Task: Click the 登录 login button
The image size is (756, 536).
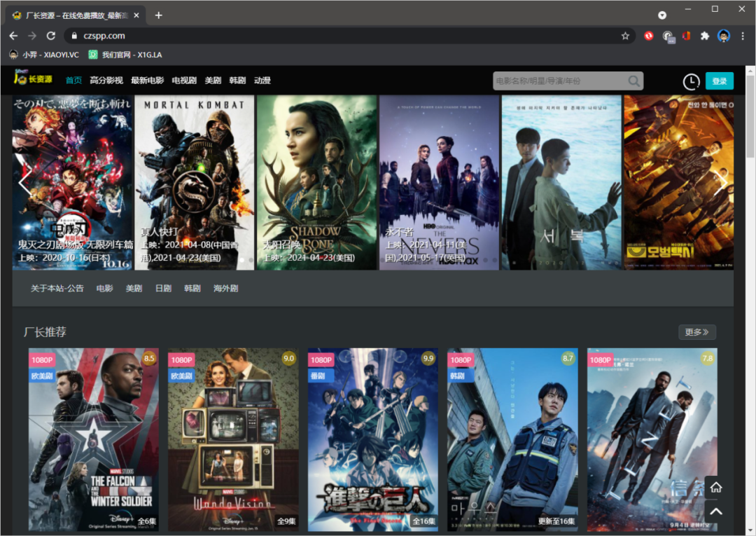Action: [x=719, y=81]
